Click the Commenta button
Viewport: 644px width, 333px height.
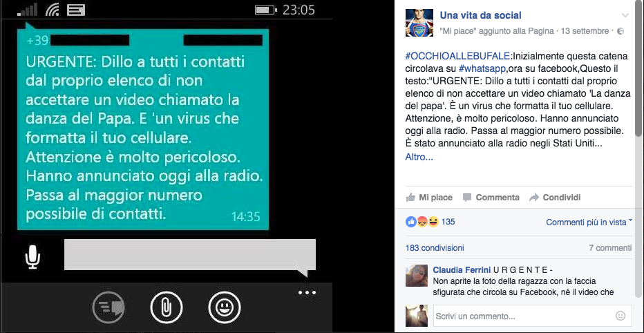click(x=491, y=198)
